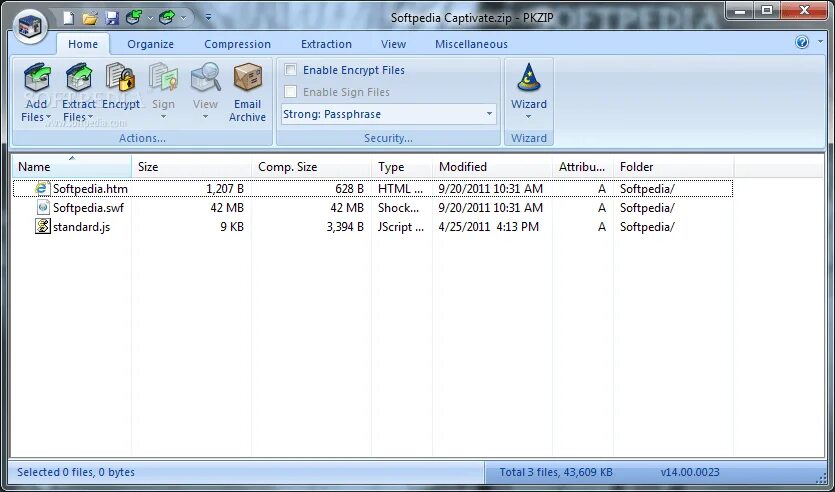Click the Internet Explorer icon of Softpedia.htm

pyautogui.click(x=42, y=188)
